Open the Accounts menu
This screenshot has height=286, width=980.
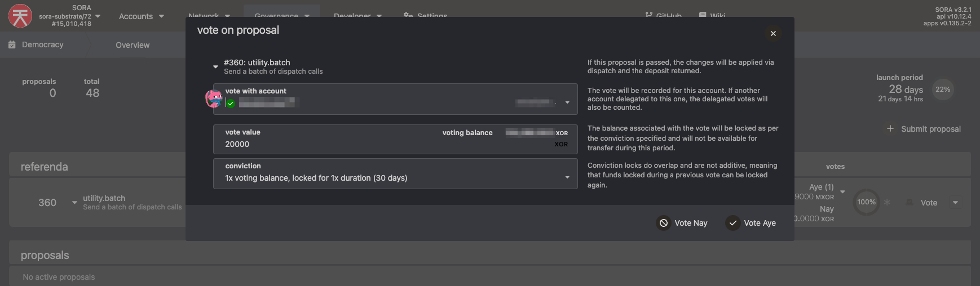(142, 16)
